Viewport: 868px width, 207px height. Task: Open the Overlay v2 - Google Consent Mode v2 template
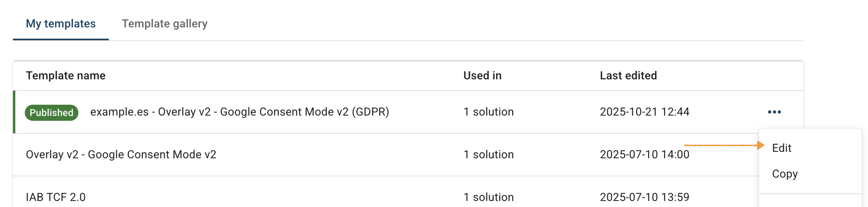(121, 155)
